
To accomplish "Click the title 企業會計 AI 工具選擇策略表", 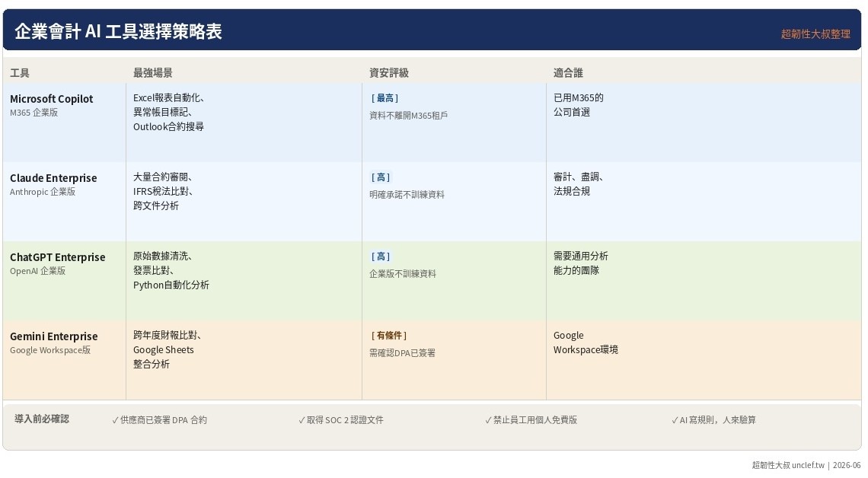I will pos(118,31).
